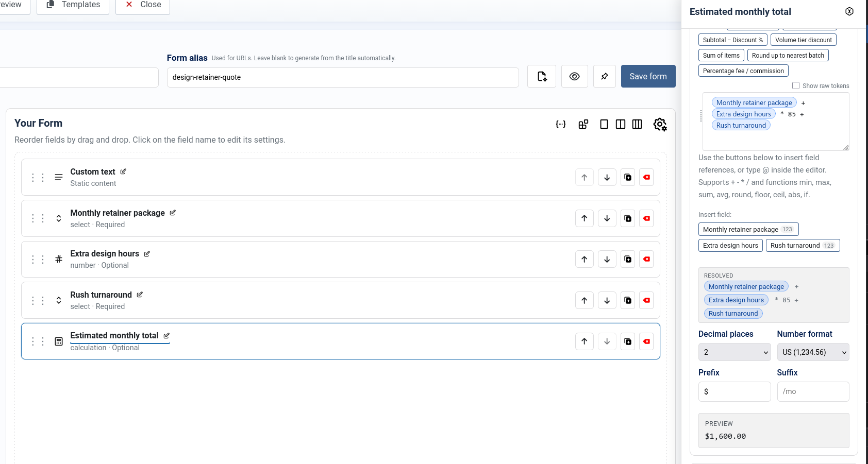Close the Estimated monthly total panel

[849, 11]
